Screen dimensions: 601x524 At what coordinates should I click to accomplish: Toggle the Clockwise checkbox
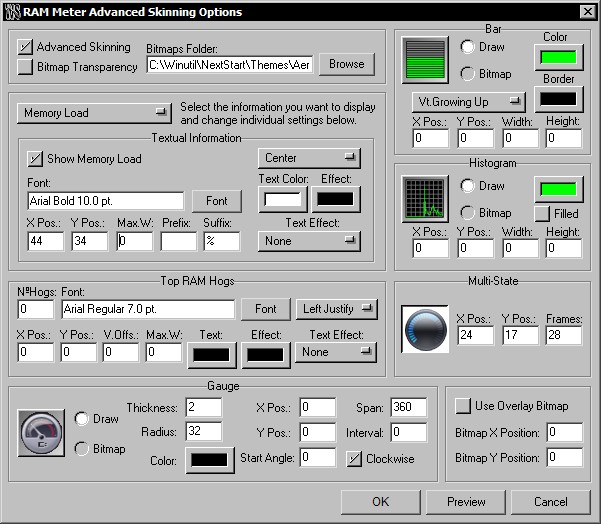tap(354, 458)
